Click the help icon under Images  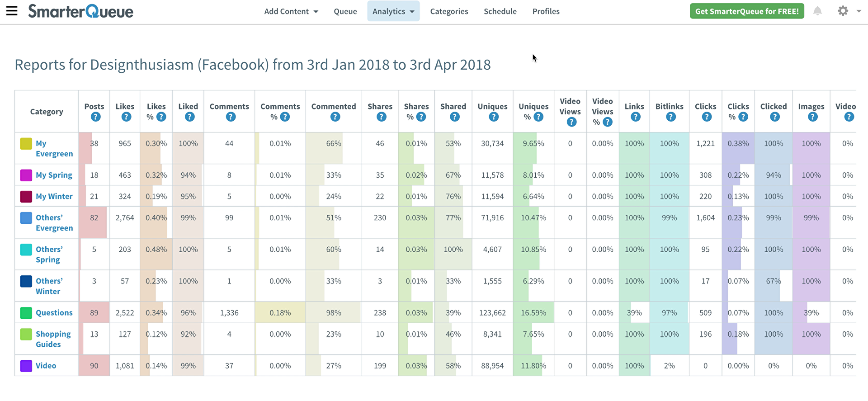tap(812, 117)
